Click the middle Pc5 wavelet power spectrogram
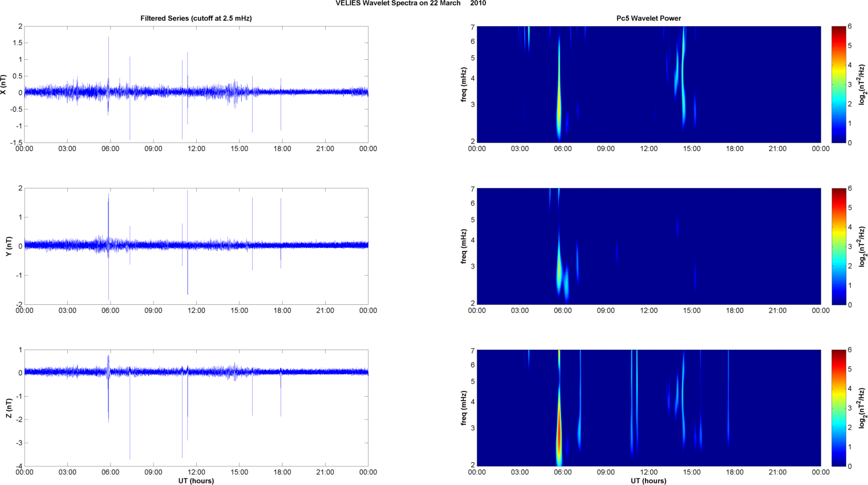 (x=648, y=246)
